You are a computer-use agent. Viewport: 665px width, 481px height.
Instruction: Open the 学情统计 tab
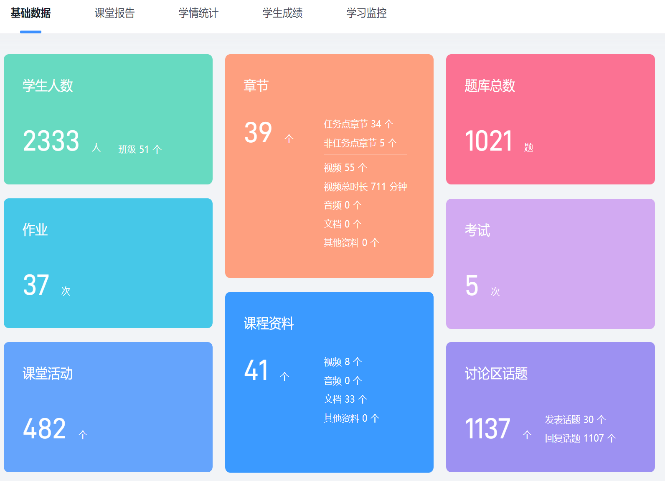click(198, 14)
